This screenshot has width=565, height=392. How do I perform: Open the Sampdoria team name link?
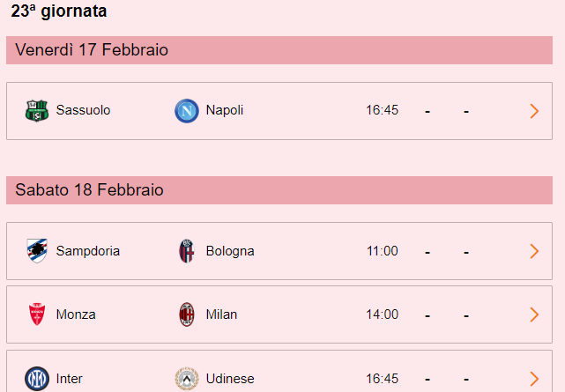pyautogui.click(x=88, y=251)
